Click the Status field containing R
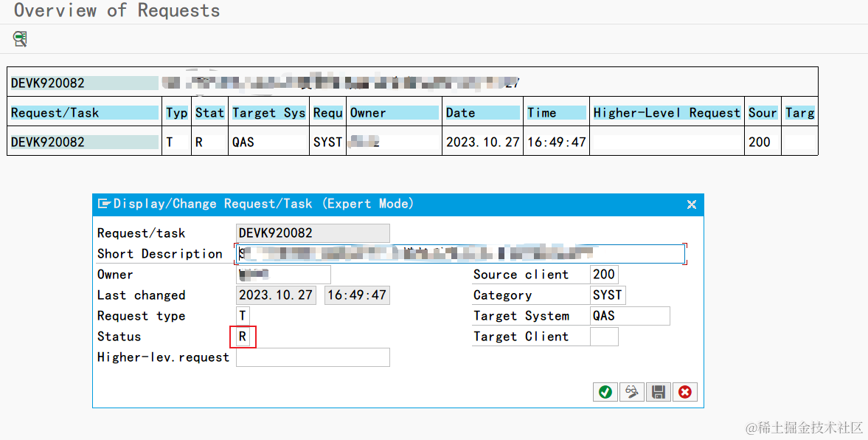Viewport: 868px width, 440px height. pyautogui.click(x=243, y=337)
